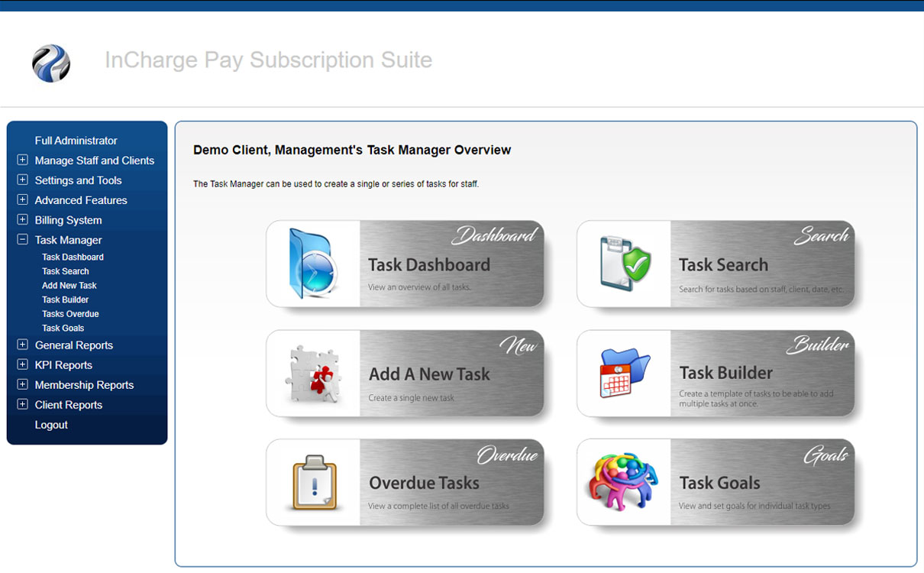Expand the Settings and Tools section
Viewport: 924px width, 573px height.
click(x=22, y=180)
